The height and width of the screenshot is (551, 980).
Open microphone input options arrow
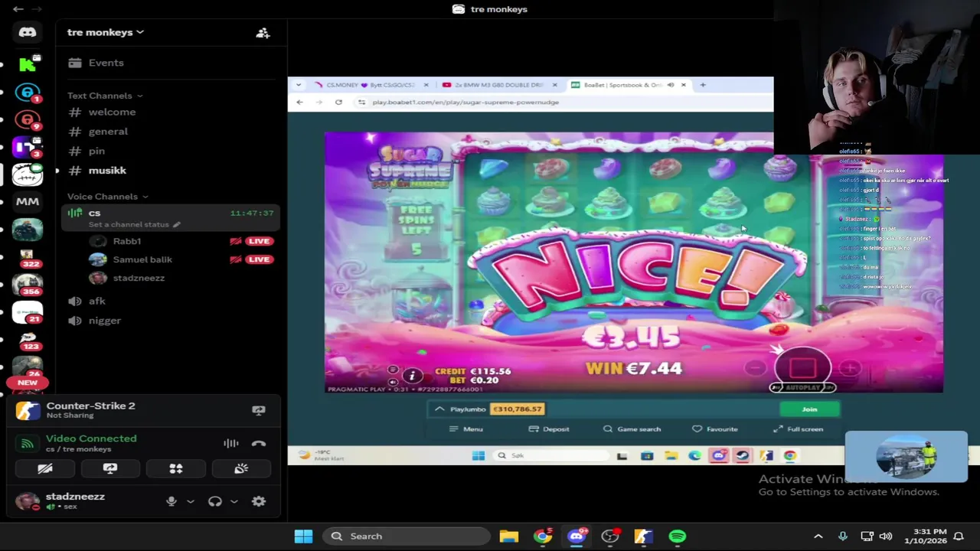(191, 501)
